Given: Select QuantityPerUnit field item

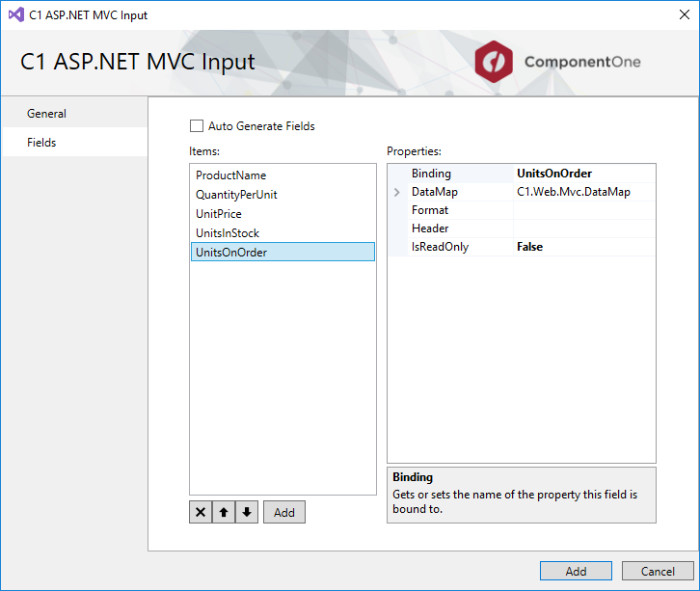Looking at the screenshot, I should [236, 195].
